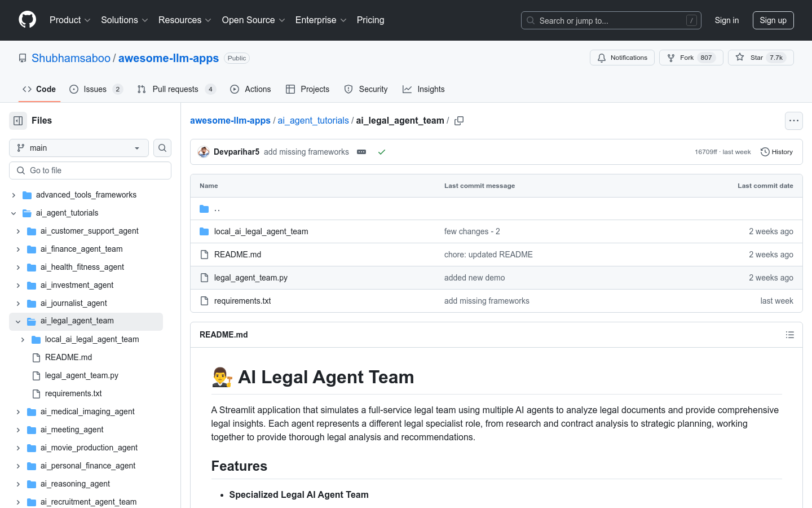
Task: Click the Sign up button
Action: tap(773, 20)
